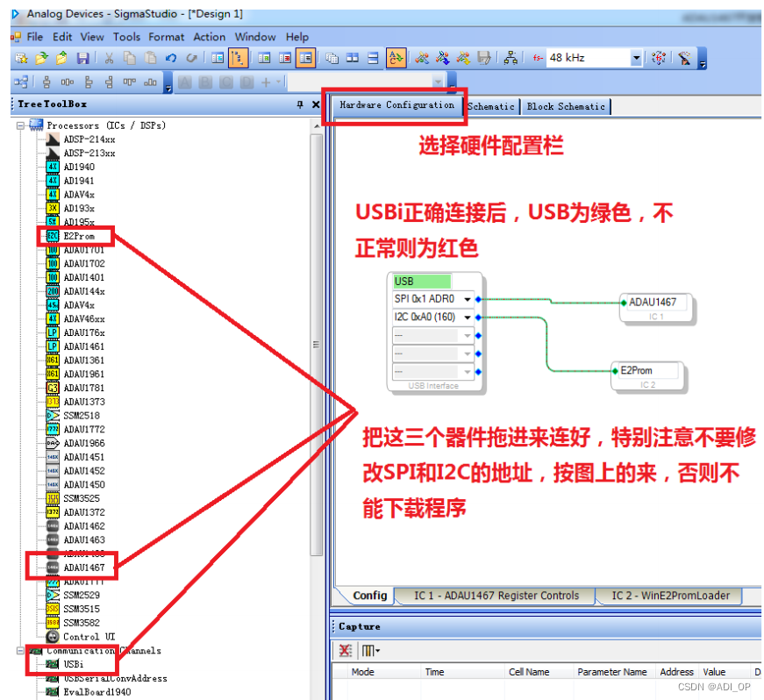Click the green USB status indicator
Image resolution: width=764 pixels, height=700 pixels.
coord(422,282)
